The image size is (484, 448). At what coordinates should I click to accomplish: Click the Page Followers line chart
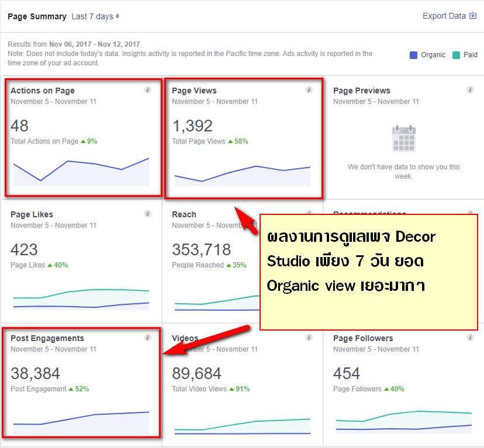click(x=404, y=422)
